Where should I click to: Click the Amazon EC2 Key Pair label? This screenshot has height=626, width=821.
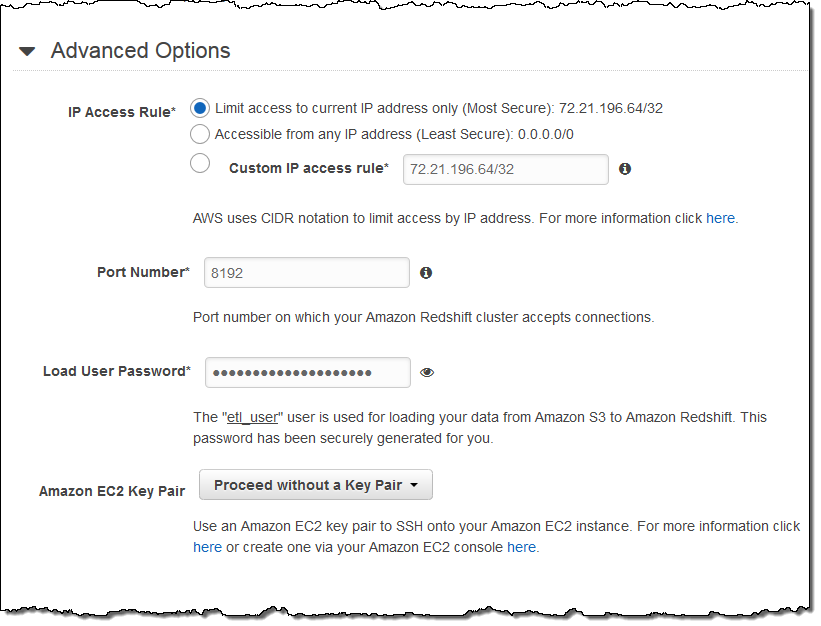click(x=112, y=491)
